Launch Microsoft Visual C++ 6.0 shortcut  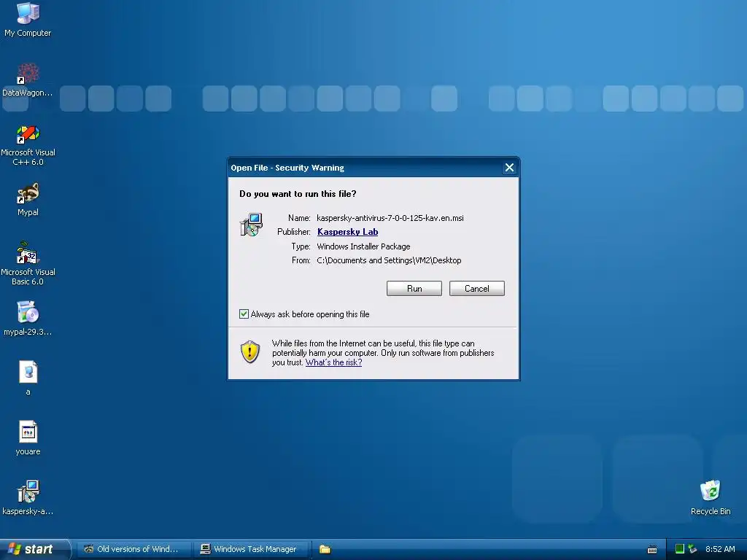[28, 145]
